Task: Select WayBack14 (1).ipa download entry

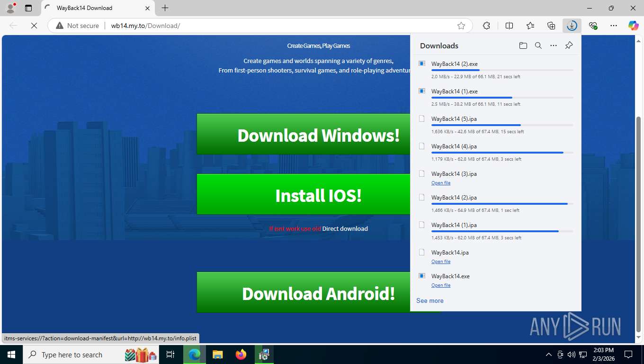Action: (x=495, y=230)
